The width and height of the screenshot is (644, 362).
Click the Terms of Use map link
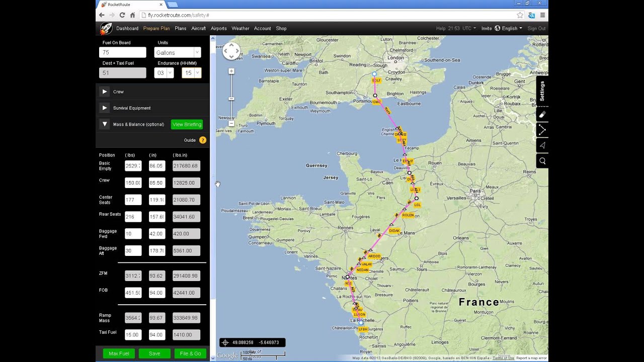click(503, 358)
